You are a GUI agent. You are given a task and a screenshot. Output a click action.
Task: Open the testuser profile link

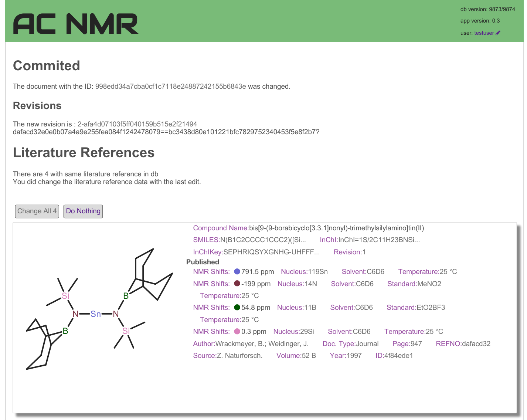pyautogui.click(x=484, y=33)
